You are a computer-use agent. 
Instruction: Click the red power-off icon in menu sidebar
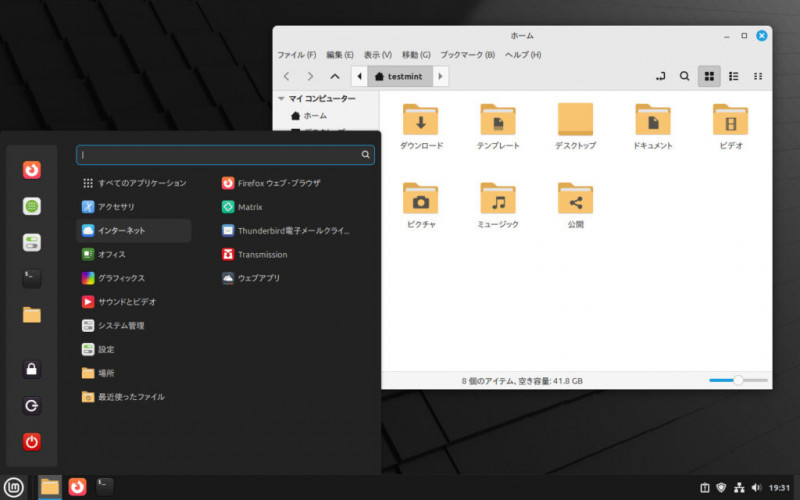(x=32, y=441)
